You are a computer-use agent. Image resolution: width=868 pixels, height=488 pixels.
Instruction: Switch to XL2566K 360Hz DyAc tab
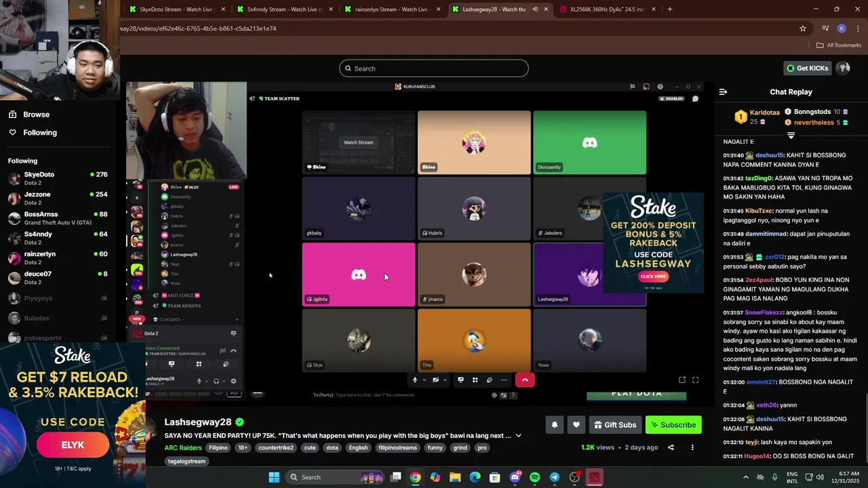click(x=607, y=9)
